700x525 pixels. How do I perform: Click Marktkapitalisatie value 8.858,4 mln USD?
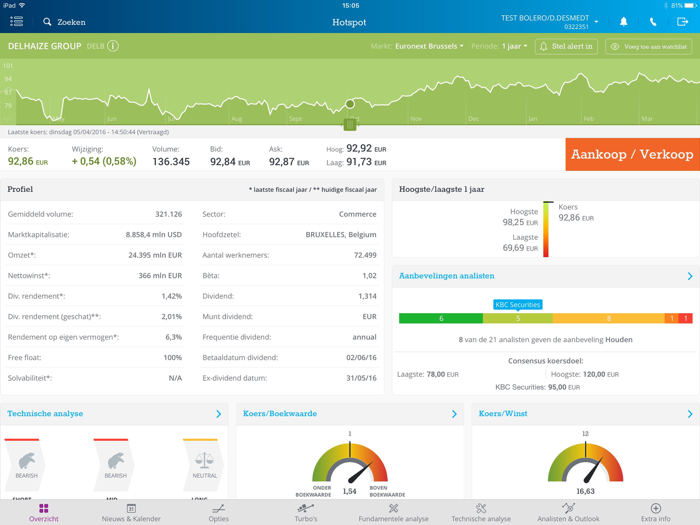point(154,235)
